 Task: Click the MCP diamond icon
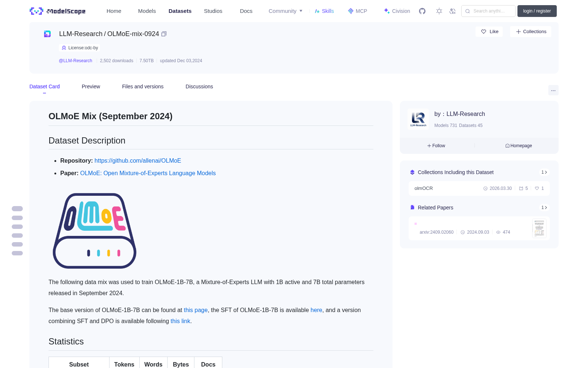[351, 11]
